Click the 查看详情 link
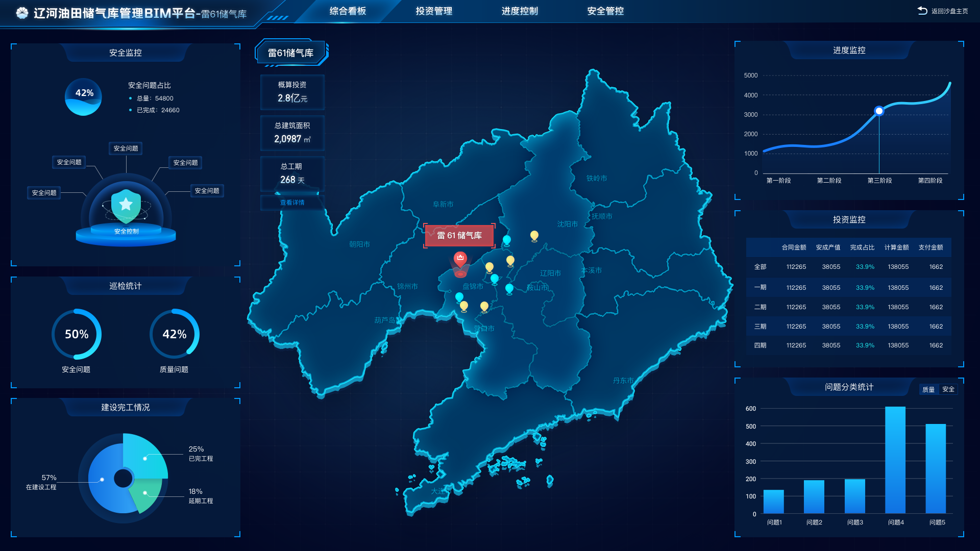980x551 pixels. coord(292,203)
